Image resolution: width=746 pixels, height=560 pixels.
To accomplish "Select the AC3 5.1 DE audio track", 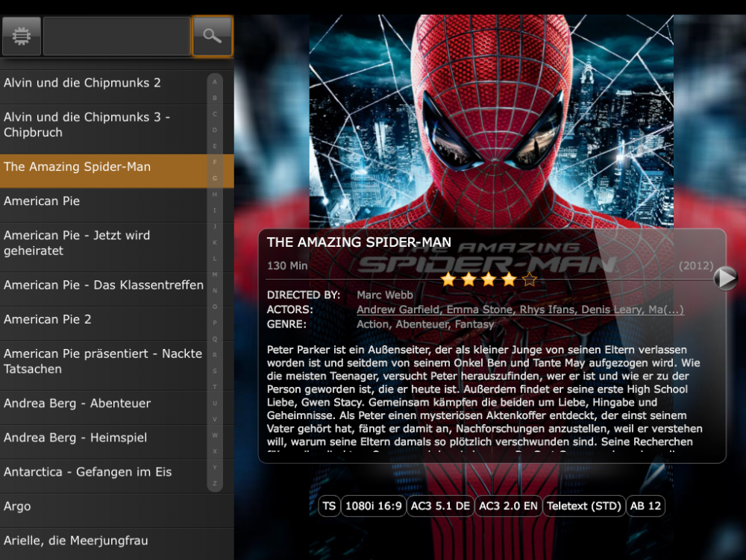I will pyautogui.click(x=440, y=506).
